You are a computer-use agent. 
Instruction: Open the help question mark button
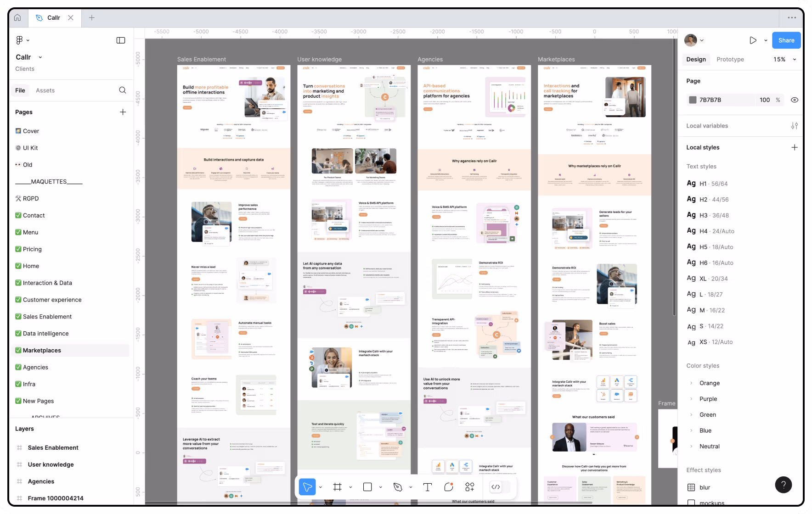click(x=784, y=485)
